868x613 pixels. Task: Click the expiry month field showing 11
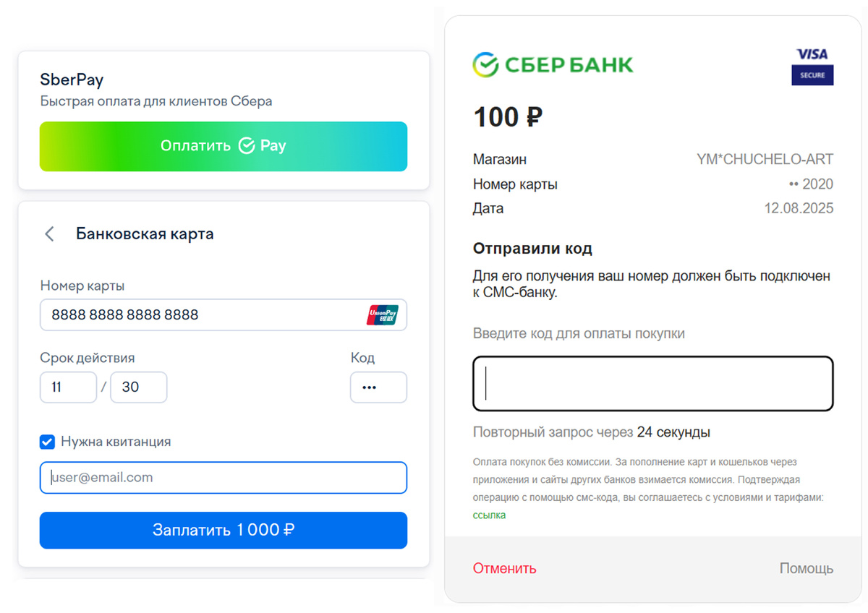[x=68, y=387]
